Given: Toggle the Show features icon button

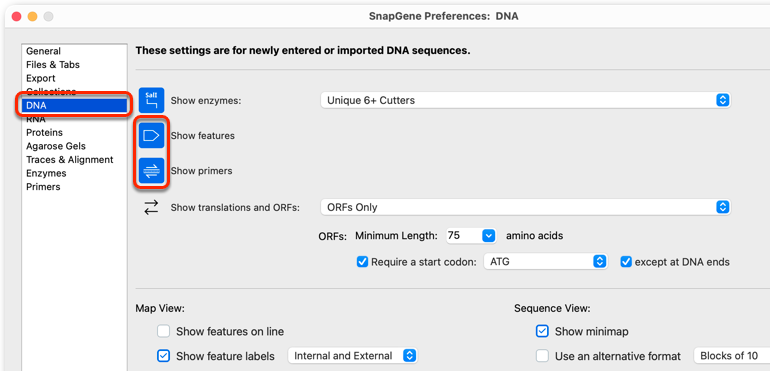Looking at the screenshot, I should [x=151, y=136].
